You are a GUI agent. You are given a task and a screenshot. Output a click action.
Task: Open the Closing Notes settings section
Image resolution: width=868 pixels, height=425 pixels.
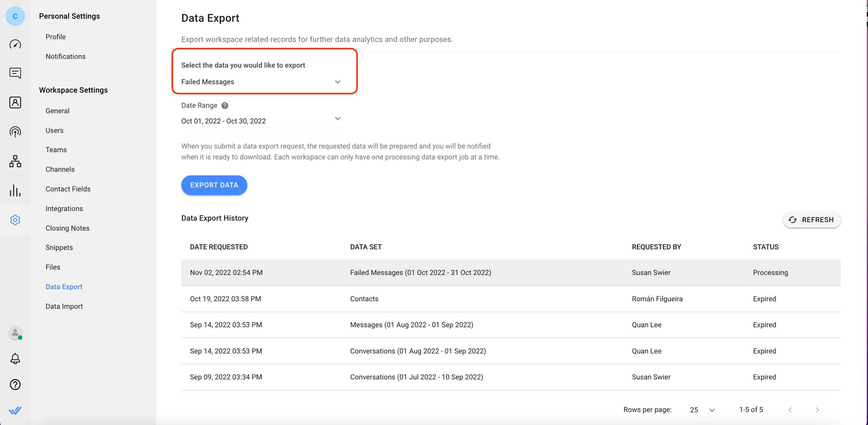click(67, 228)
